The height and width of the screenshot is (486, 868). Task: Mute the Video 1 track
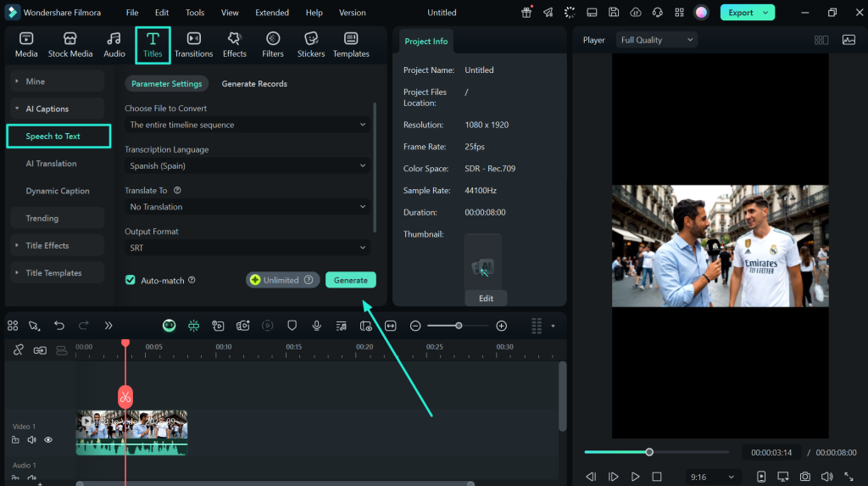coord(31,440)
